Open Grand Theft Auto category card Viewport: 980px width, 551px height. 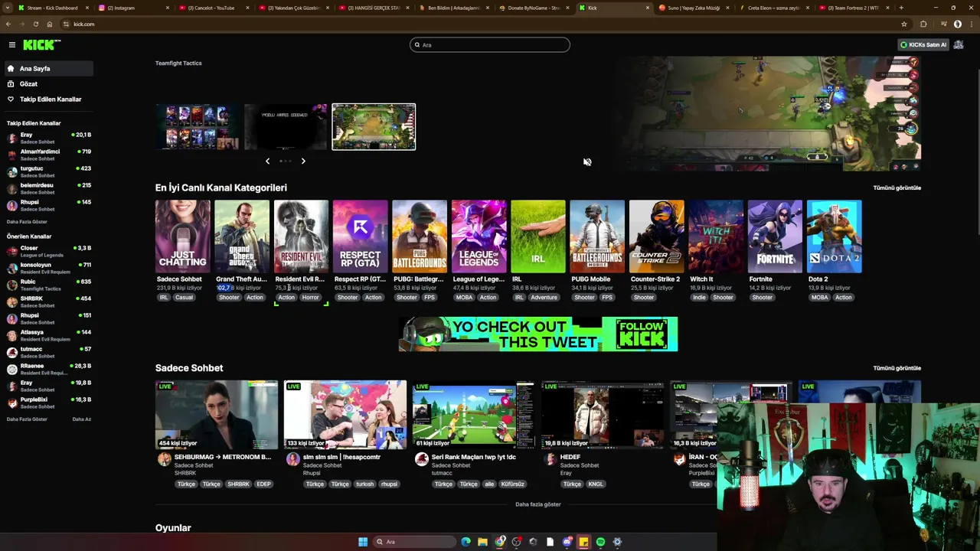click(242, 236)
